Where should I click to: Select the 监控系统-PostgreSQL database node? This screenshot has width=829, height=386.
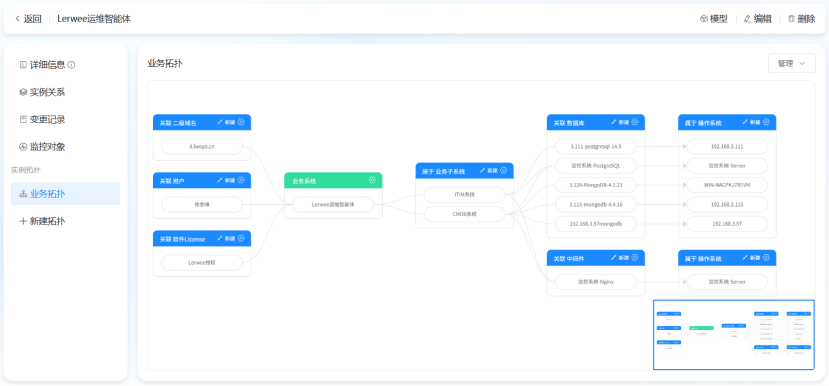point(596,166)
